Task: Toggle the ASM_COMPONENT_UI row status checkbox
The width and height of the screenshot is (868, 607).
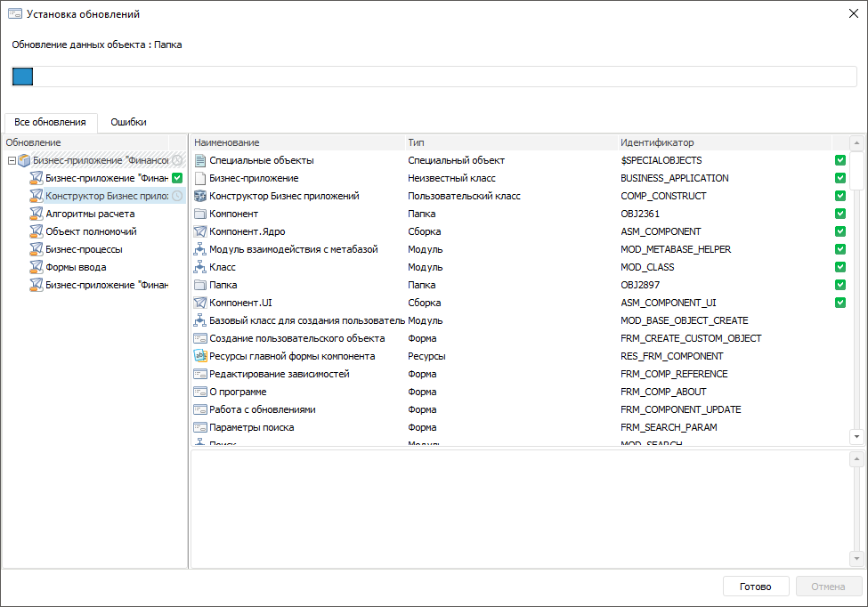Action: [x=840, y=303]
